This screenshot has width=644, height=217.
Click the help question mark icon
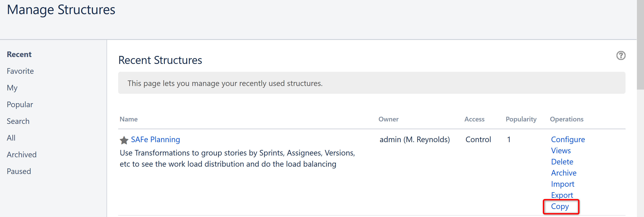[621, 55]
